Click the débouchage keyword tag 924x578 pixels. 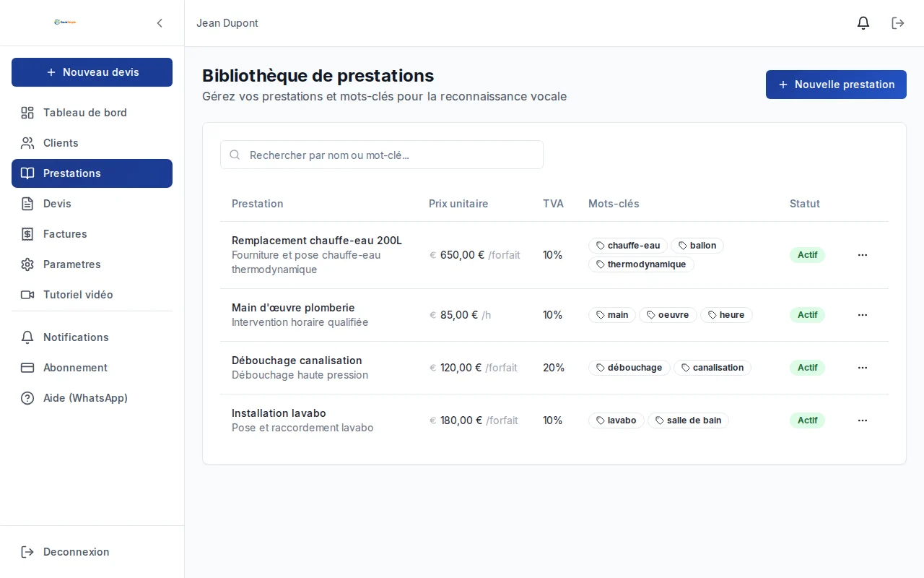629,368
